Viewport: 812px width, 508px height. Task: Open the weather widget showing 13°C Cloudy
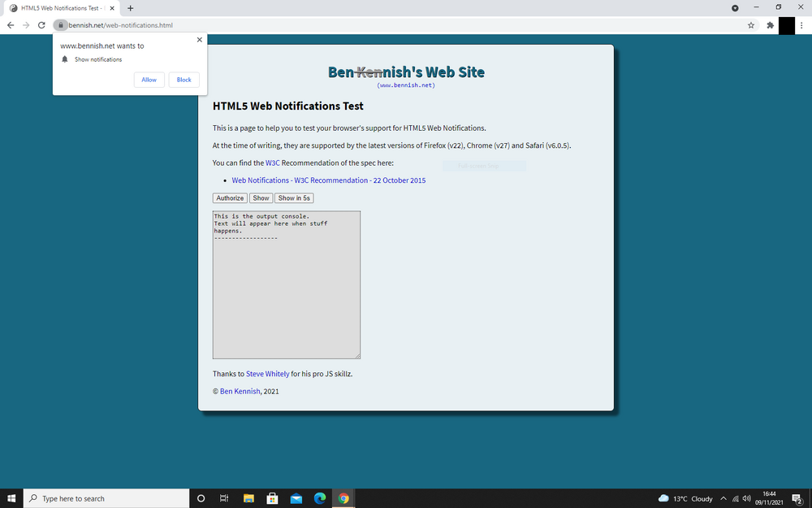685,499
